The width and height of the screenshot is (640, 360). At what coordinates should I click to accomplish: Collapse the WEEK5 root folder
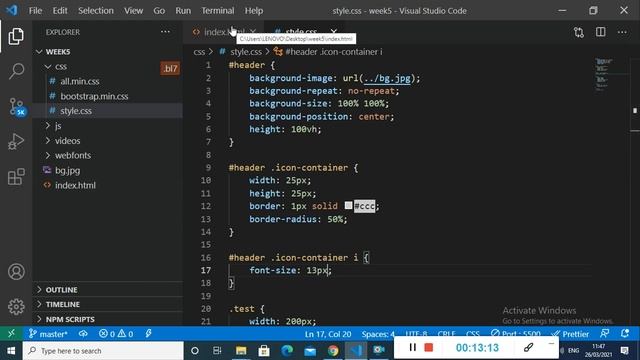tap(39, 51)
